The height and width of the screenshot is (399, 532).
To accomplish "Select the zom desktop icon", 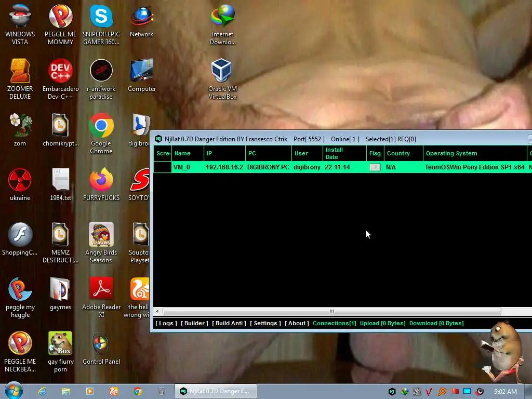I will coord(20,129).
